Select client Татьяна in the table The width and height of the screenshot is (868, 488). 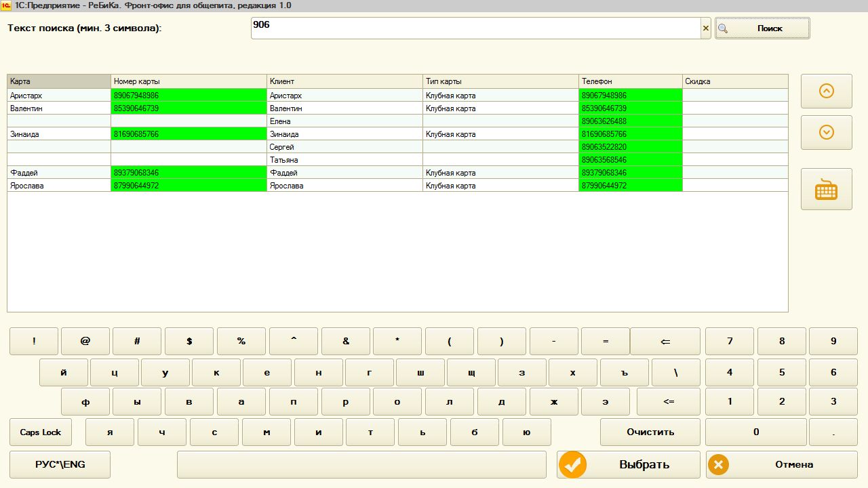(x=344, y=160)
